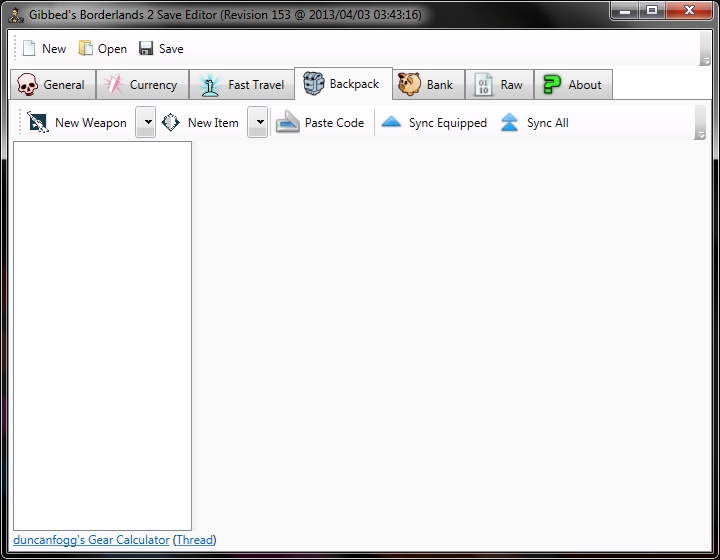Expand the New Weapon dropdown arrow
The width and height of the screenshot is (720, 560).
click(x=146, y=122)
